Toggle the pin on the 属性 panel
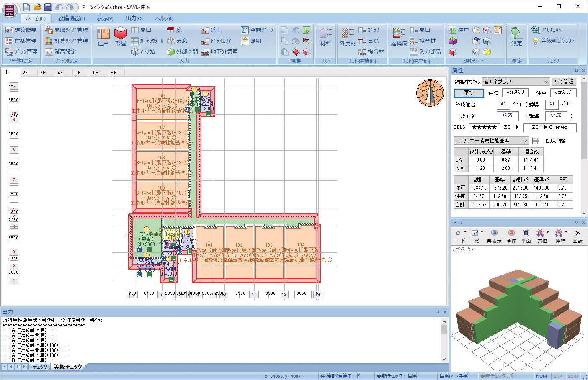The image size is (588, 380). tap(576, 71)
